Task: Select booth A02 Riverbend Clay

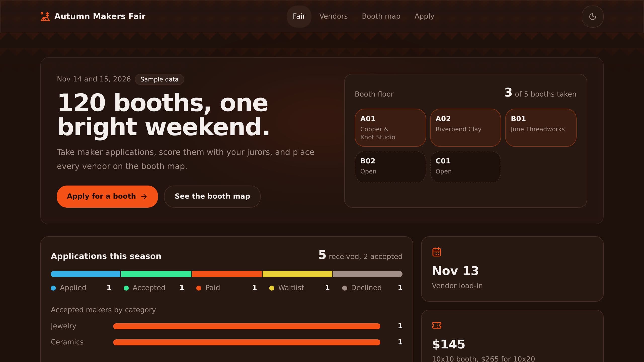Action: tap(465, 128)
